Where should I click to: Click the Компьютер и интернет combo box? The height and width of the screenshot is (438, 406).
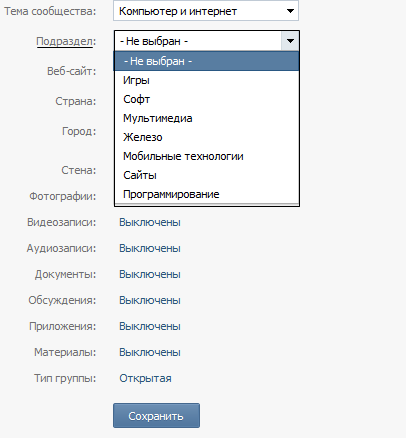[206, 11]
